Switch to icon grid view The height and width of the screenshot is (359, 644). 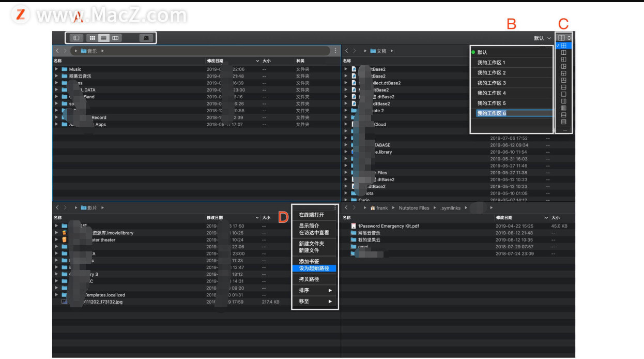[93, 38]
